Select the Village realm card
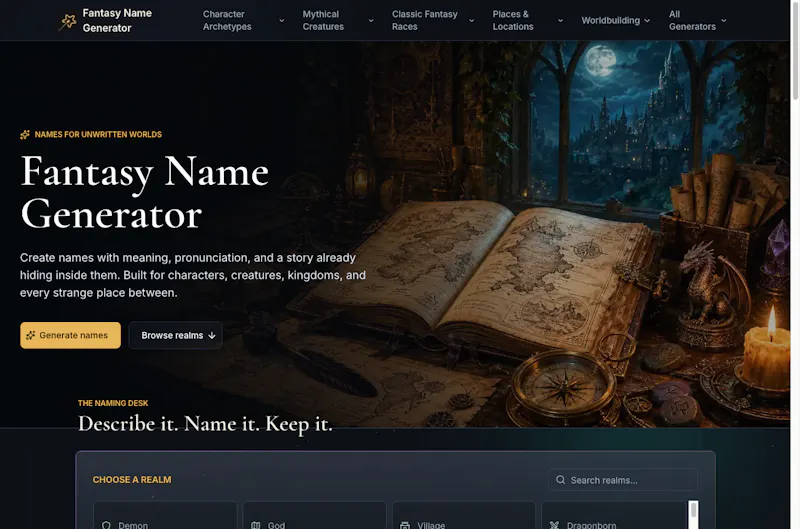The width and height of the screenshot is (800, 529). (464, 515)
